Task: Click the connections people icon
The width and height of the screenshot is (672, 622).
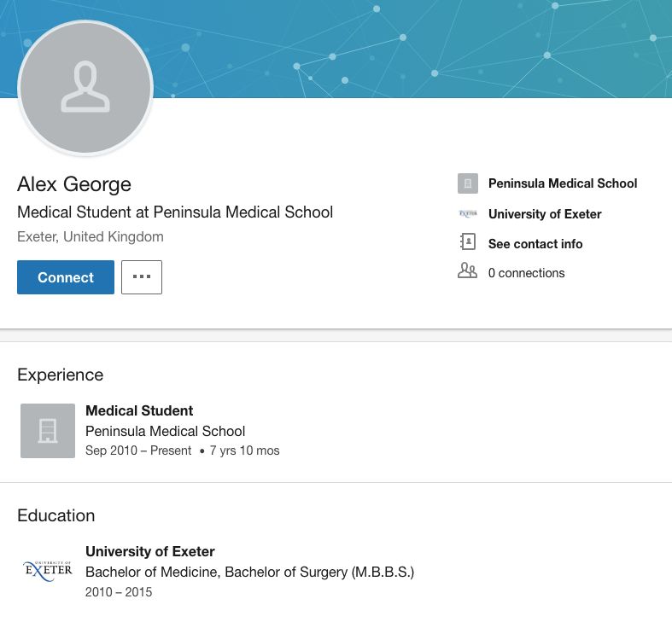Action: click(467, 270)
